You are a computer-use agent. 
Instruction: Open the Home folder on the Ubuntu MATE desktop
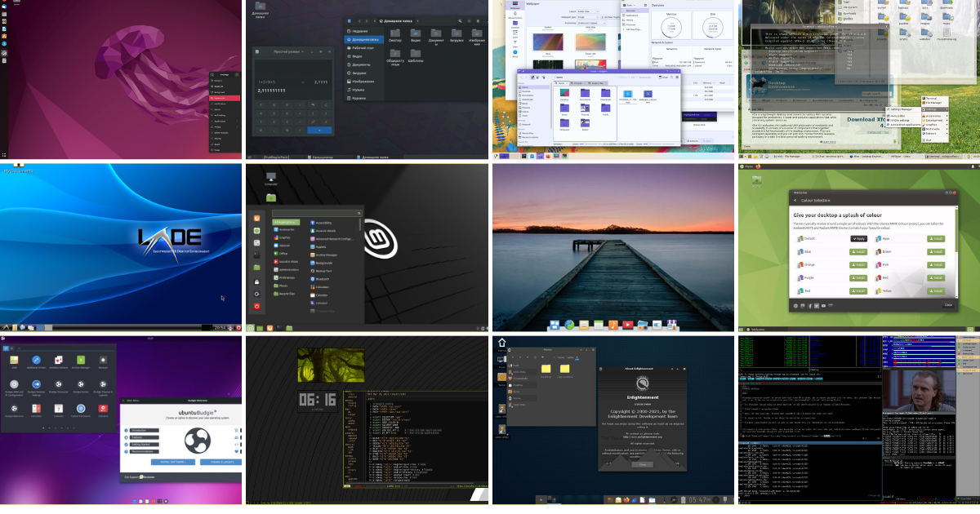pyautogui.click(x=757, y=181)
